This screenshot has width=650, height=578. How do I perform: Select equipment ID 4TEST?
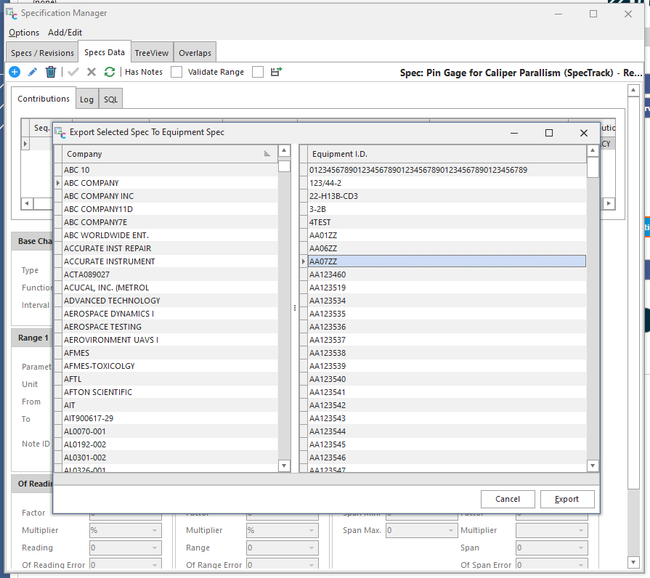click(x=446, y=222)
